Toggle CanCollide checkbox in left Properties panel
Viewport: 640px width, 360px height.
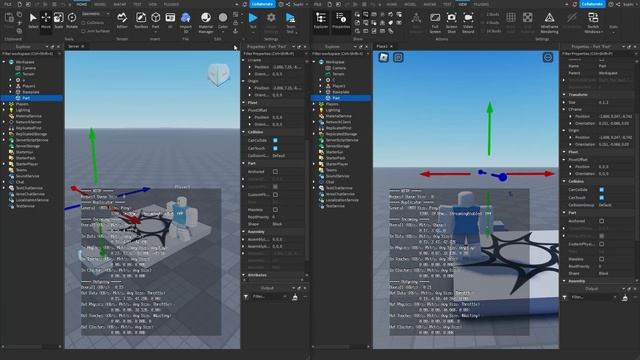coord(275,140)
